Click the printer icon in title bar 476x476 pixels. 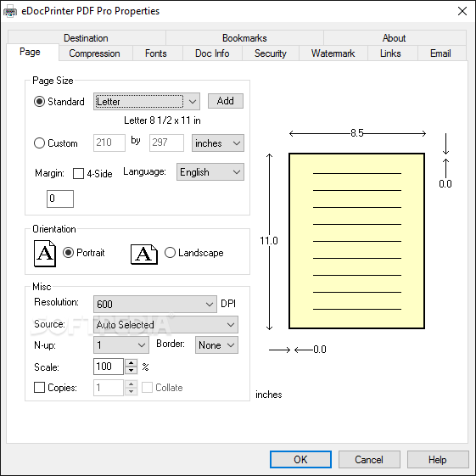[x=10, y=12]
